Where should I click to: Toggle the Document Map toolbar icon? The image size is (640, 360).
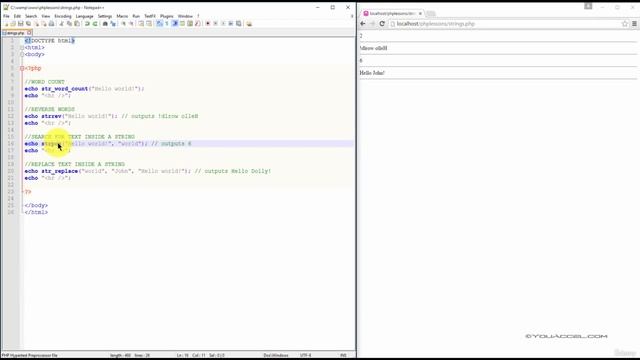[190, 24]
